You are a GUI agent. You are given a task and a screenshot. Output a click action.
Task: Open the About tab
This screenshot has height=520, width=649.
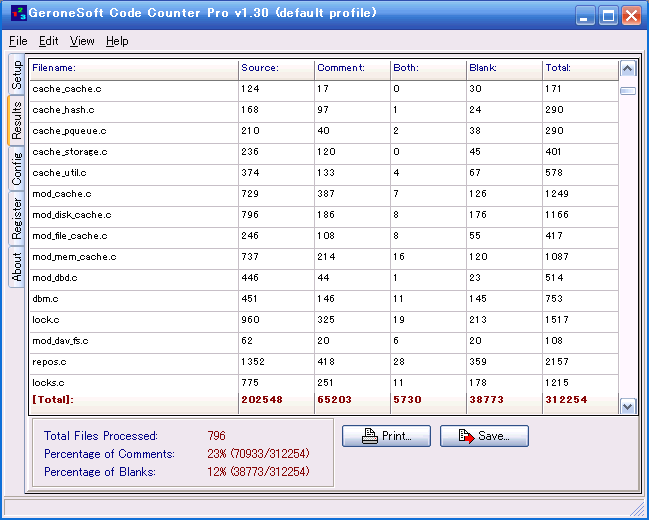[x=17, y=266]
